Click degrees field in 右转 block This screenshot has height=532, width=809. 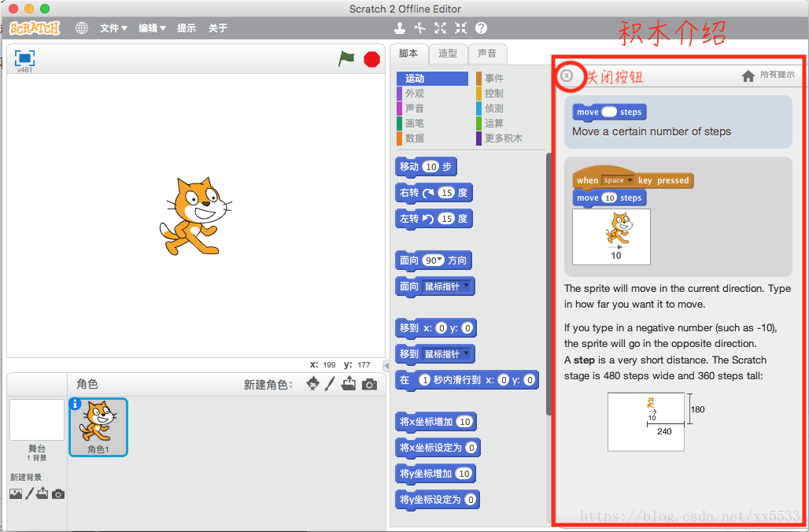coord(446,193)
